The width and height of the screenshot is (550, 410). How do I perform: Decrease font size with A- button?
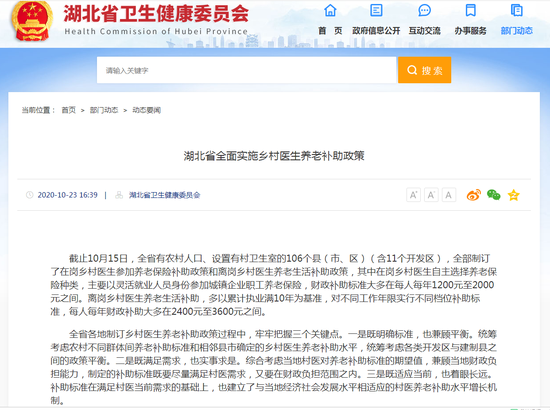tap(431, 195)
